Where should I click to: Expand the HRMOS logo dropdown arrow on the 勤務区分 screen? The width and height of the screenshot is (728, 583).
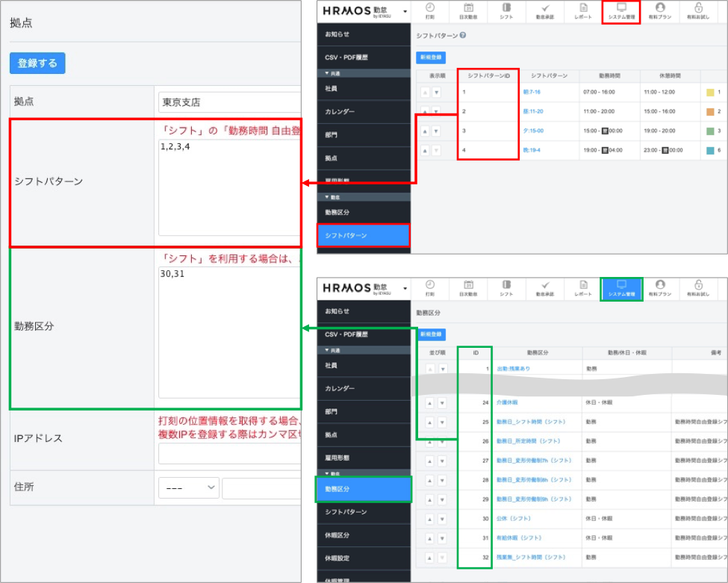point(405,287)
